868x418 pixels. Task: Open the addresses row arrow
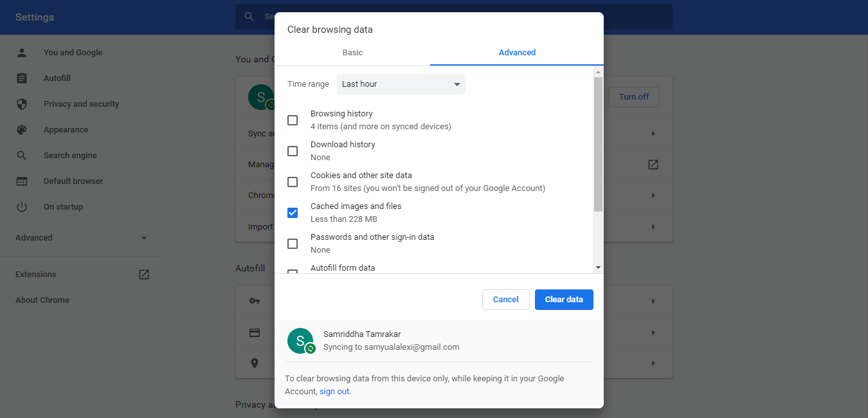653,363
